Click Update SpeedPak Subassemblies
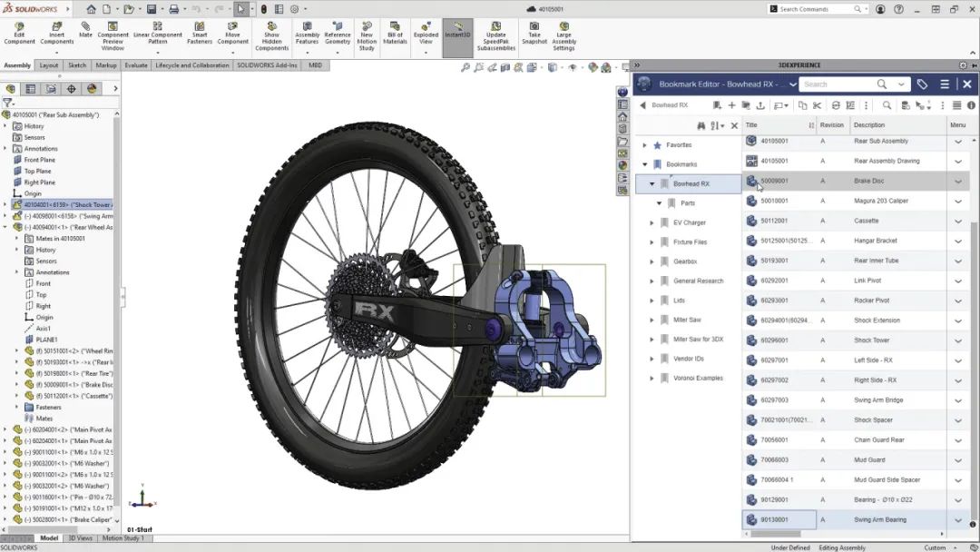980x552 pixels. pos(496,36)
